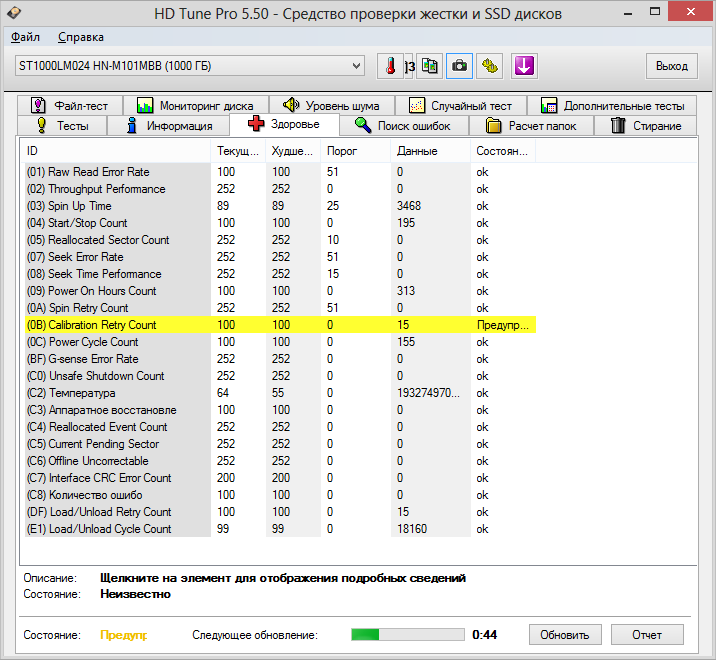Switch to the Стирание tab
716x660 pixels.
pyautogui.click(x=645, y=126)
